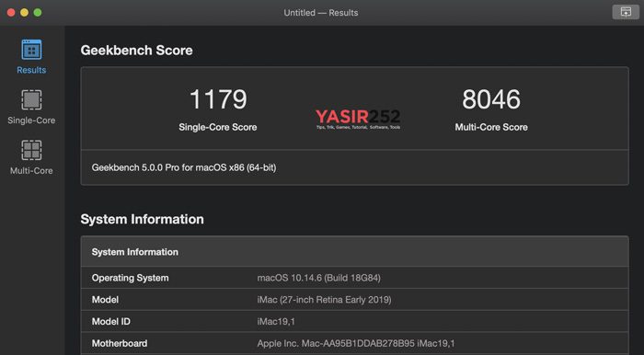644x355 pixels.
Task: Click the Motherboard row label
Action: pyautogui.click(x=120, y=343)
